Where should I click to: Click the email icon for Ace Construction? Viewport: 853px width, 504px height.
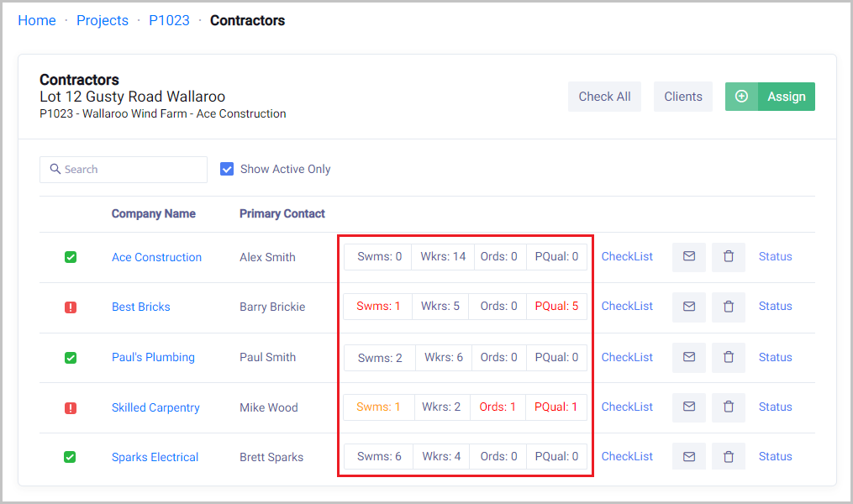689,256
